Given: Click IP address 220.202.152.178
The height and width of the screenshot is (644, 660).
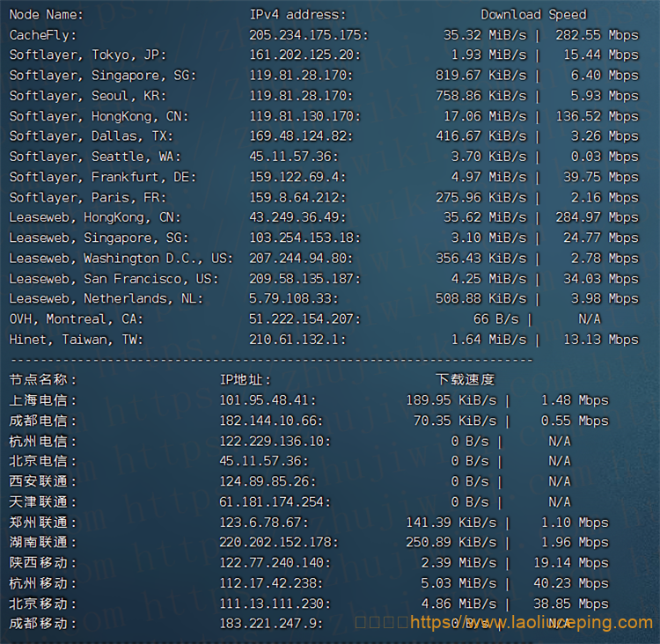Looking at the screenshot, I should coord(279,543).
